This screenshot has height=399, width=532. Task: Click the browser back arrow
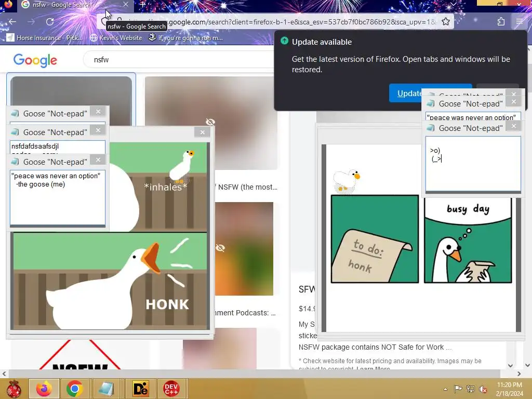point(12,22)
